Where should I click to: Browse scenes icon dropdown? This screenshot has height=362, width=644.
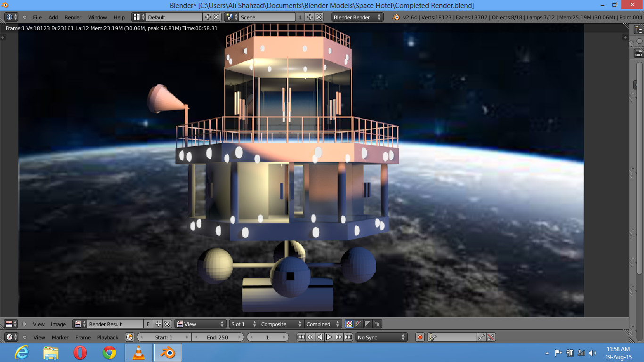pyautogui.click(x=231, y=17)
